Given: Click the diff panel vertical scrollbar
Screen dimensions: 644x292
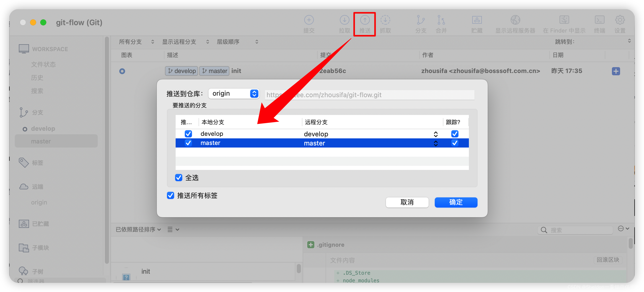Looking at the screenshot, I should tap(631, 243).
